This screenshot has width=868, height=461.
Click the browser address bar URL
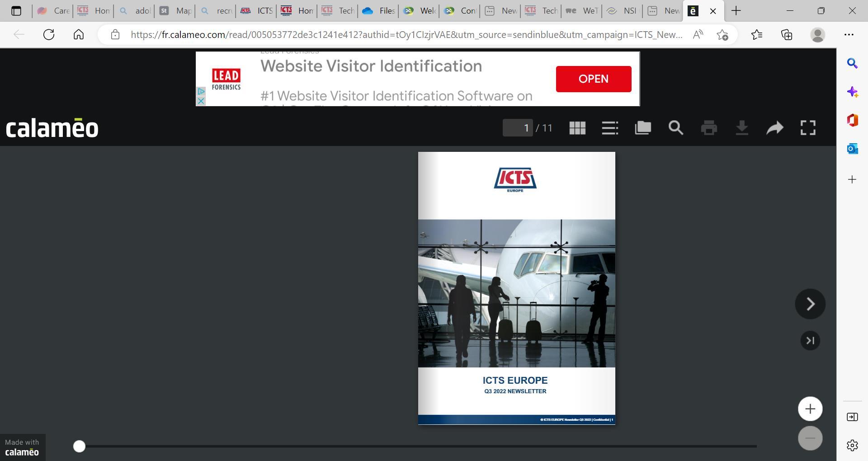[406, 35]
